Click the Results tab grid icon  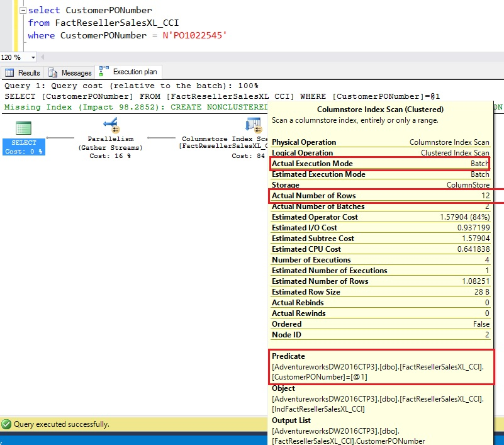coord(11,73)
